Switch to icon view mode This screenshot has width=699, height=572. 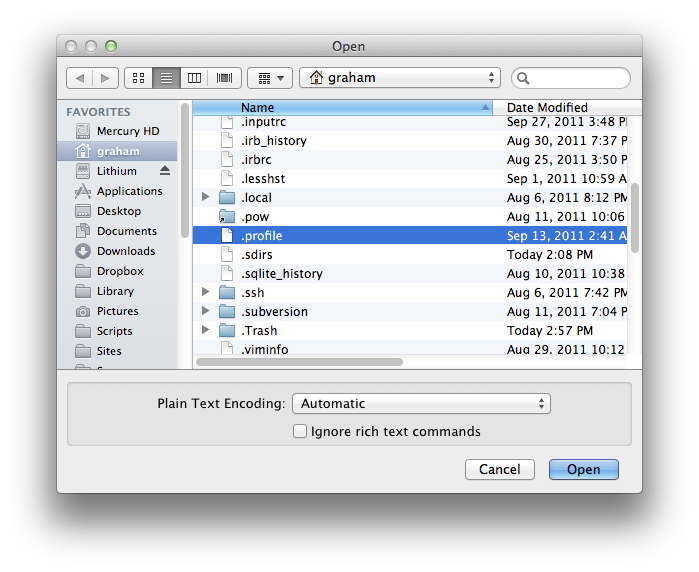[138, 78]
